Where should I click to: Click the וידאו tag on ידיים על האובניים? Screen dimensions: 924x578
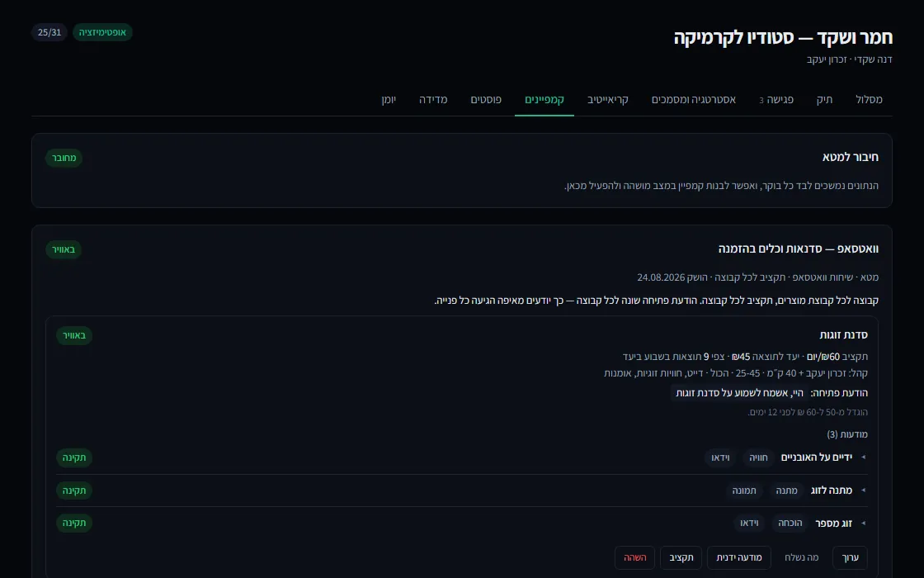click(x=720, y=457)
